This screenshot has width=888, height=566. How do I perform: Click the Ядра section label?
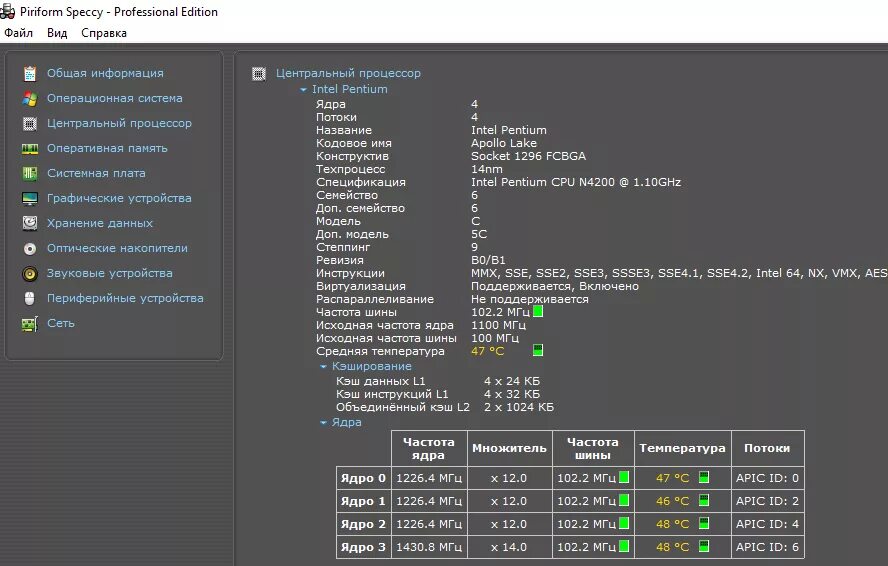click(346, 422)
